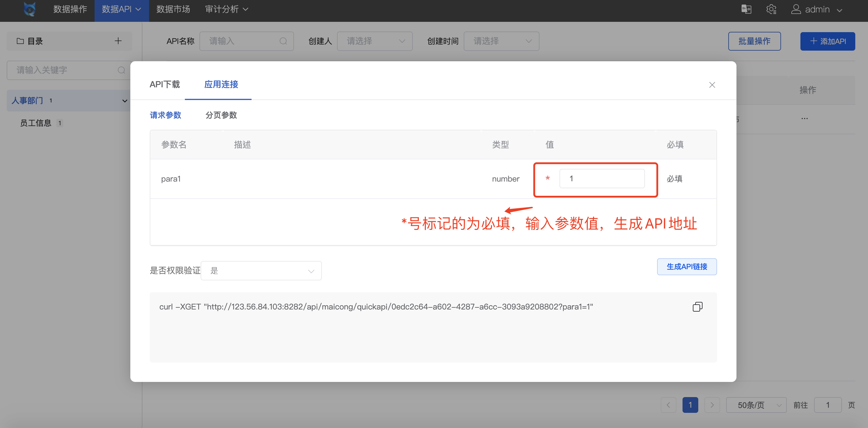Switch language using the En/中 icon
Screen dimensions: 868x428
click(746, 9)
